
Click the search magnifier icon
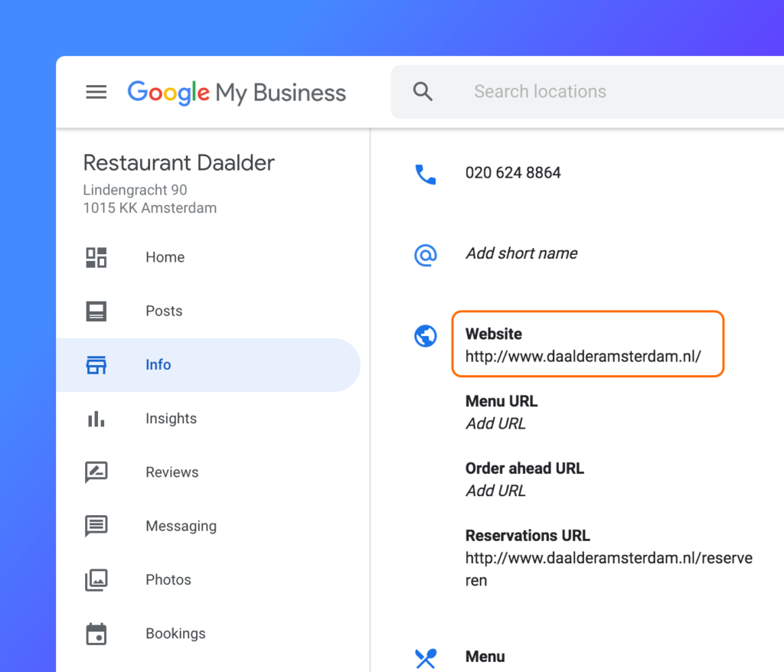pos(423,92)
